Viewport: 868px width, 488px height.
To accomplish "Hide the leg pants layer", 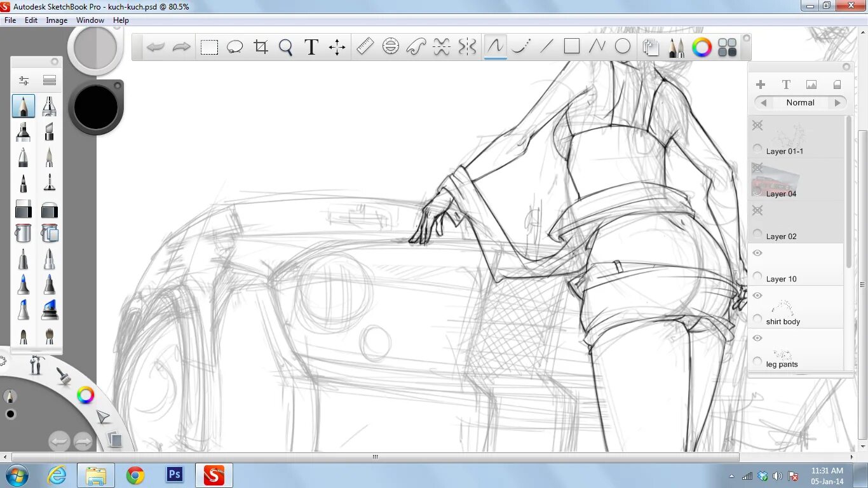I will 757,338.
